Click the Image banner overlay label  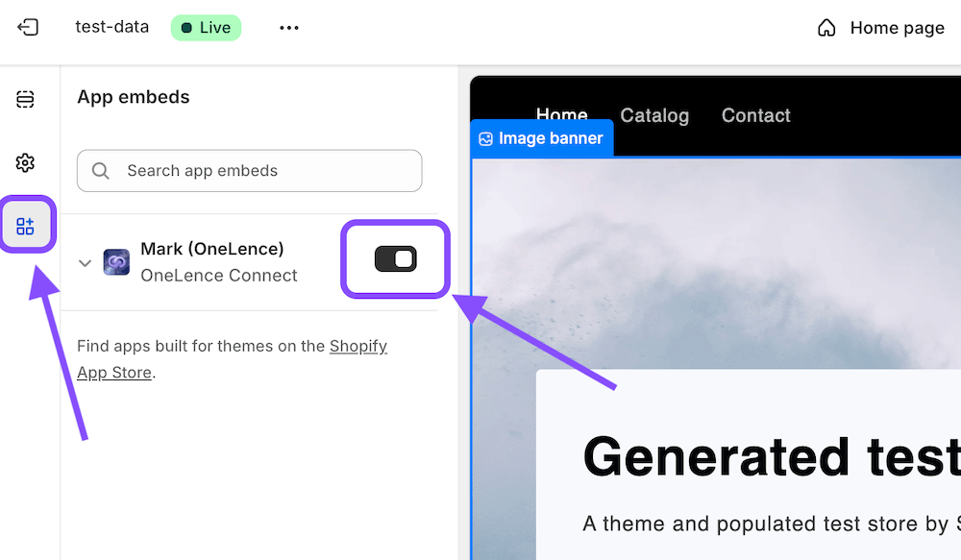pyautogui.click(x=541, y=138)
